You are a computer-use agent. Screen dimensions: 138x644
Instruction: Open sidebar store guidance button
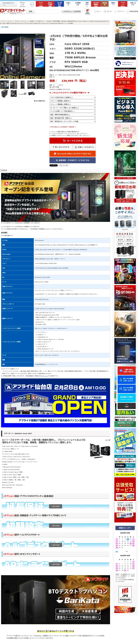point(126,398)
